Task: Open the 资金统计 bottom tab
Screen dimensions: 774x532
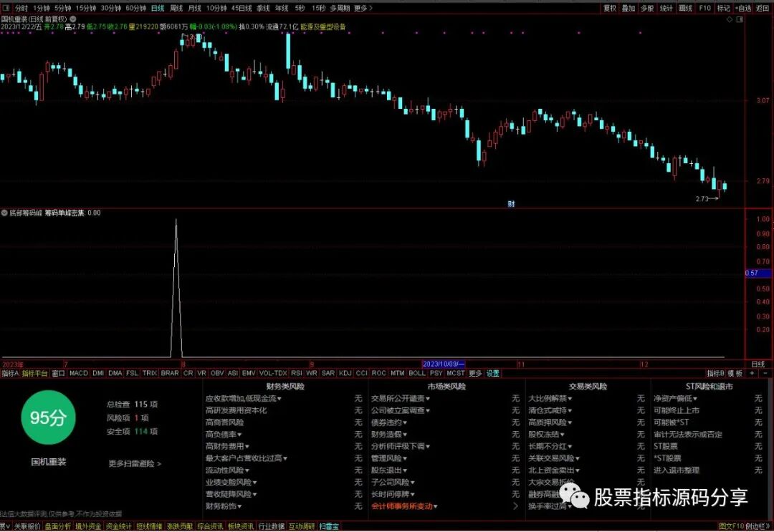Action: 118,526
